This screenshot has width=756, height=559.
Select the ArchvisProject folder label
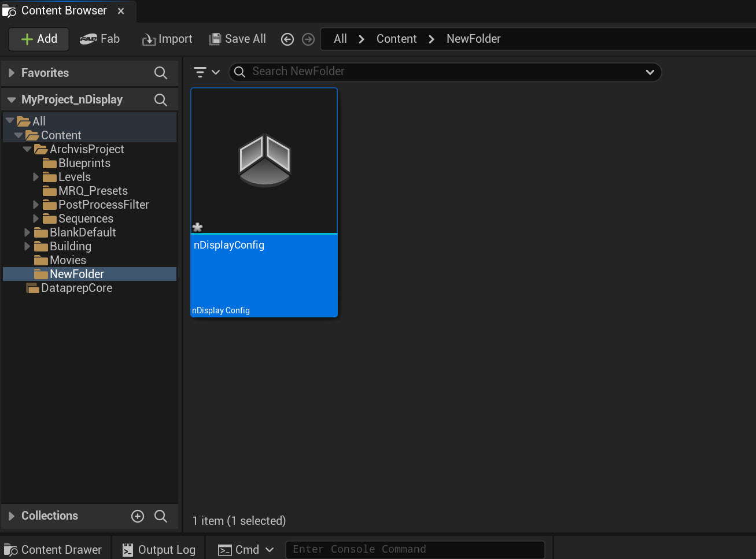point(87,149)
